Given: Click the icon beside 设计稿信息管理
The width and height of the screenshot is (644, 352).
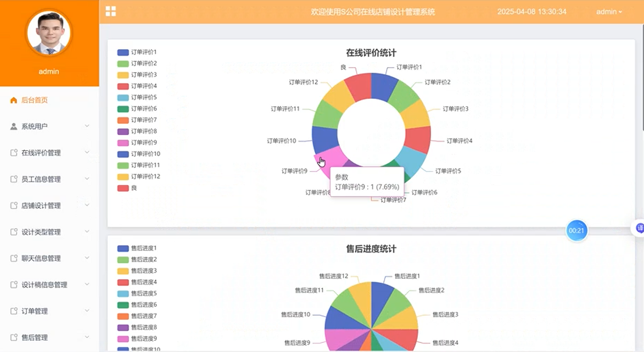Looking at the screenshot, I should pos(14,285).
